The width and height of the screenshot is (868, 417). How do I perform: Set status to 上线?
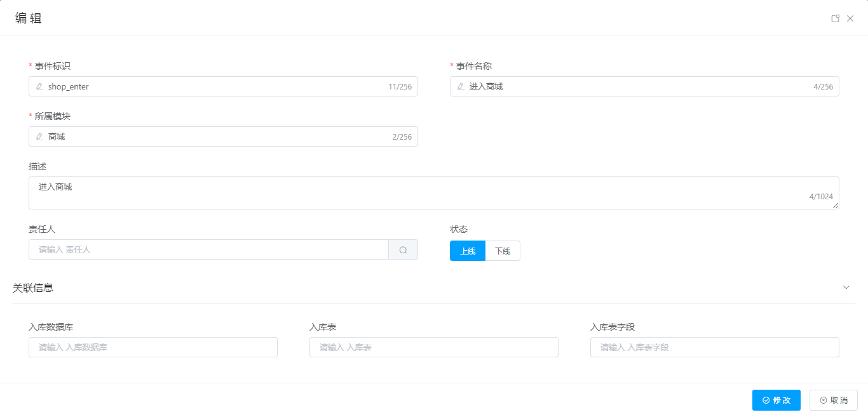coord(468,251)
